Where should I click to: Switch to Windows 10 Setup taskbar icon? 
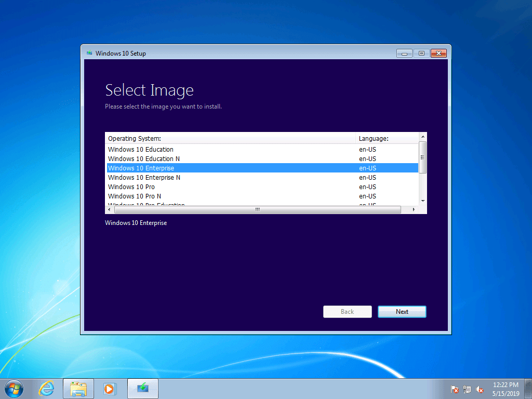(143, 389)
